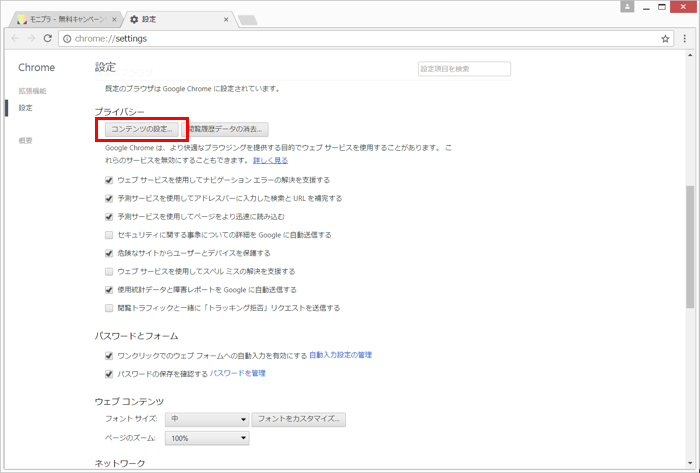Screen dimensions: 700x473
Task: Open the フォント サイズ dropdown
Action: coord(207,419)
